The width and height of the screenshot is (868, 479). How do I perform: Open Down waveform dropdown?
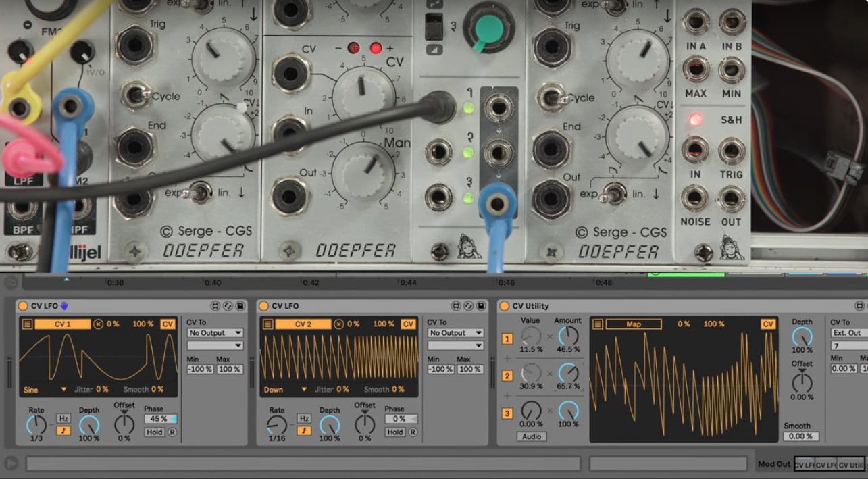pos(285,390)
